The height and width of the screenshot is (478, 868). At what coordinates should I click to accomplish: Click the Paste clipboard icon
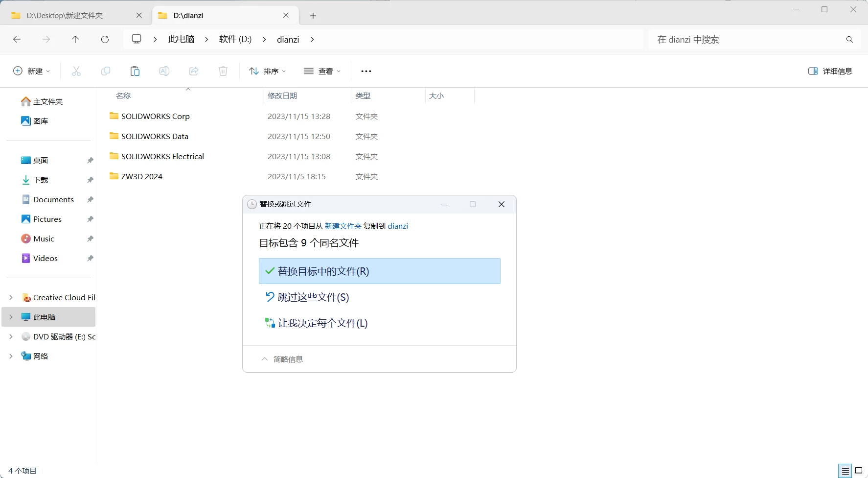pyautogui.click(x=135, y=71)
